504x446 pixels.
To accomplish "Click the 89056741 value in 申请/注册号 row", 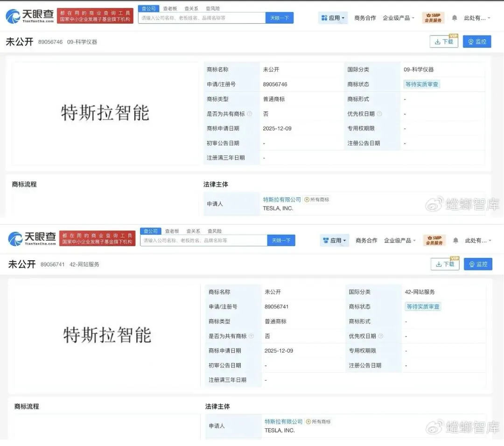I will (276, 307).
